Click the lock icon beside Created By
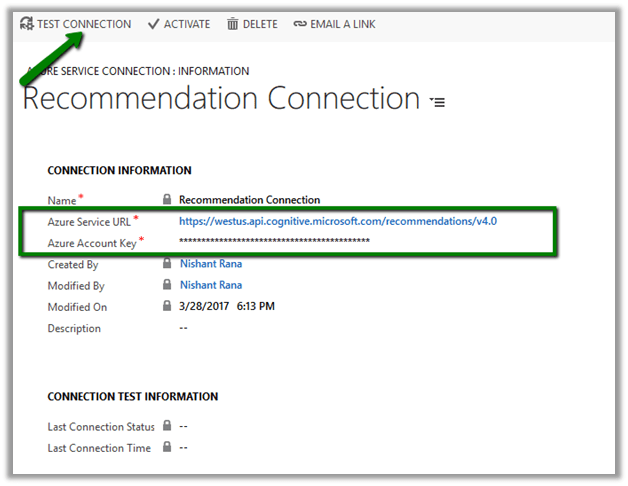Viewport: 628px width, 486px height. pos(167,264)
